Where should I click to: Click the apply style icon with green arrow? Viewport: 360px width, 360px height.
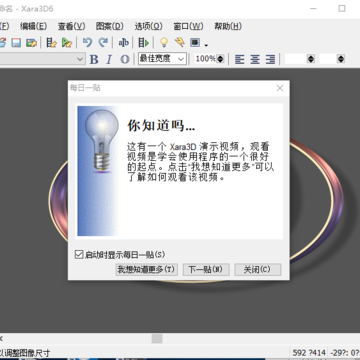[x=67, y=43]
